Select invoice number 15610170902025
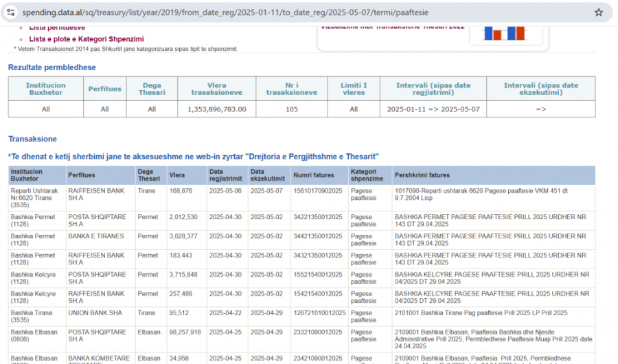618x364 pixels. [318, 191]
